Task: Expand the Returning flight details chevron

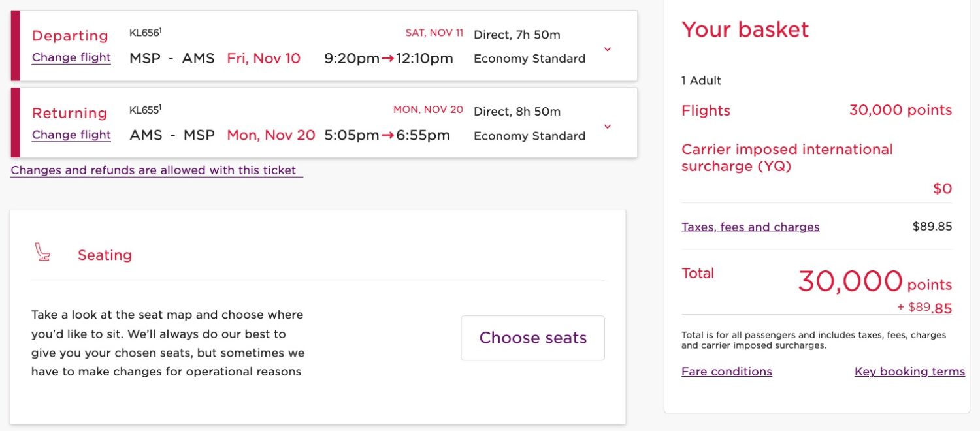Action: coord(608,126)
